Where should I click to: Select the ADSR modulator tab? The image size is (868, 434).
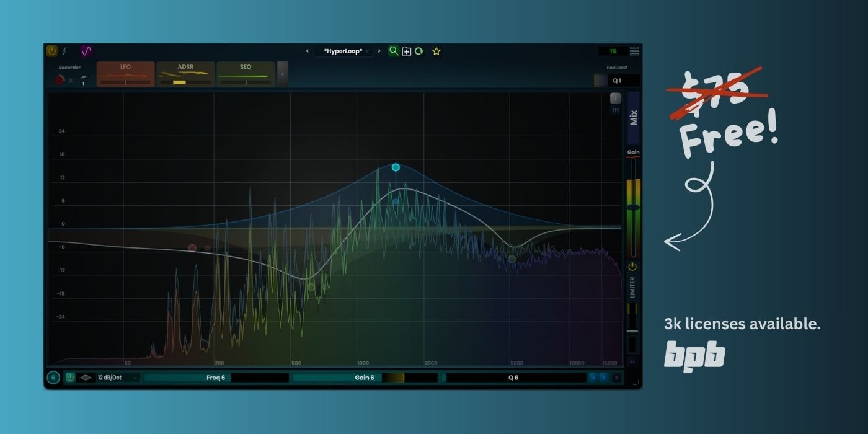(x=185, y=74)
